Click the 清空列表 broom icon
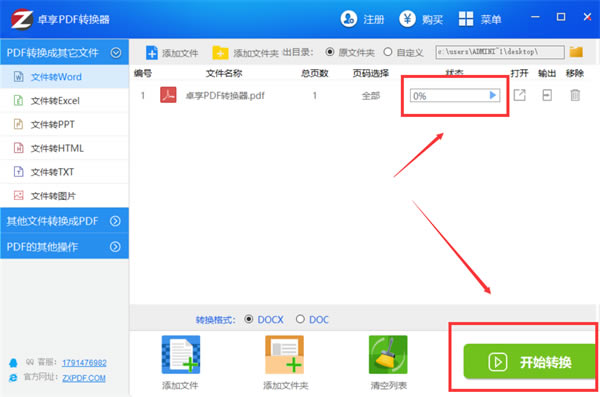Screen dimensions: 600x397 [388, 355]
